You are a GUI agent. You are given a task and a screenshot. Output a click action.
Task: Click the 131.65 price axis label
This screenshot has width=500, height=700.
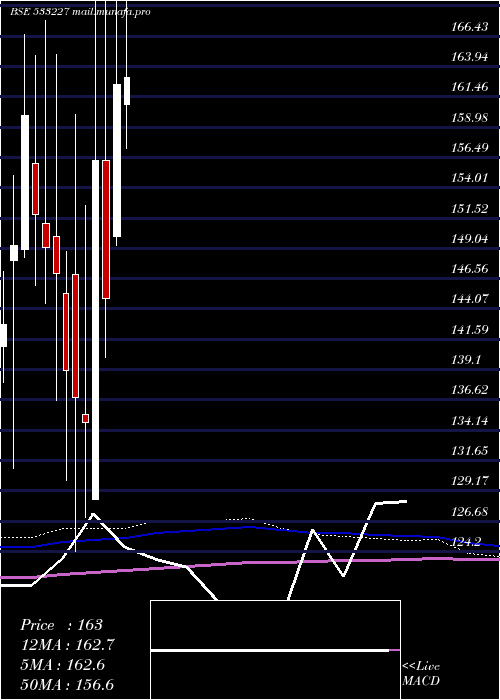(x=470, y=450)
